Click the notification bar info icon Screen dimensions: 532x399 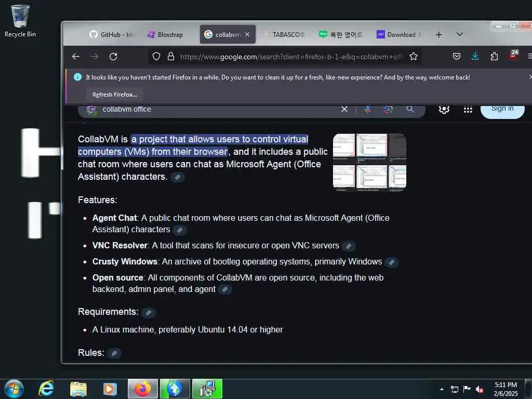point(78,77)
